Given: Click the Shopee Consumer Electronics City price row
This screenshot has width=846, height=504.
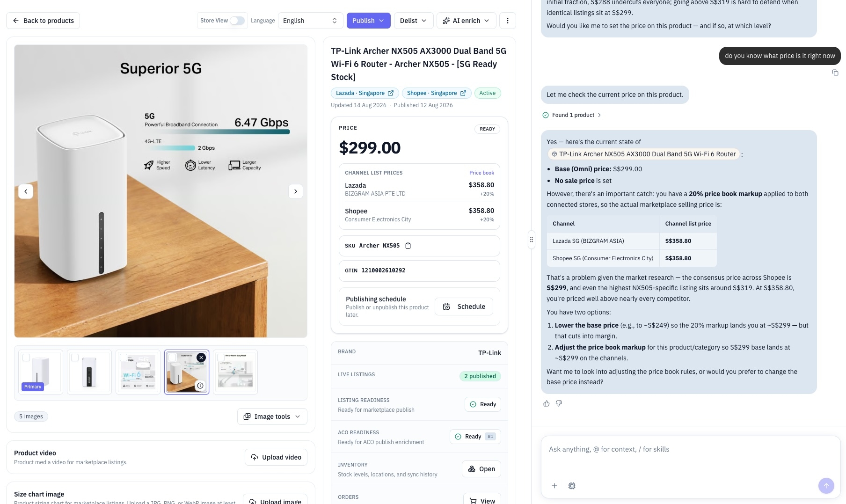Looking at the screenshot, I should (419, 215).
